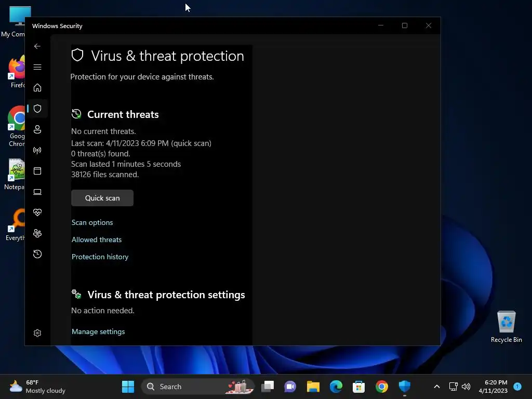
Task: Open Protection history link
Action: (100, 257)
